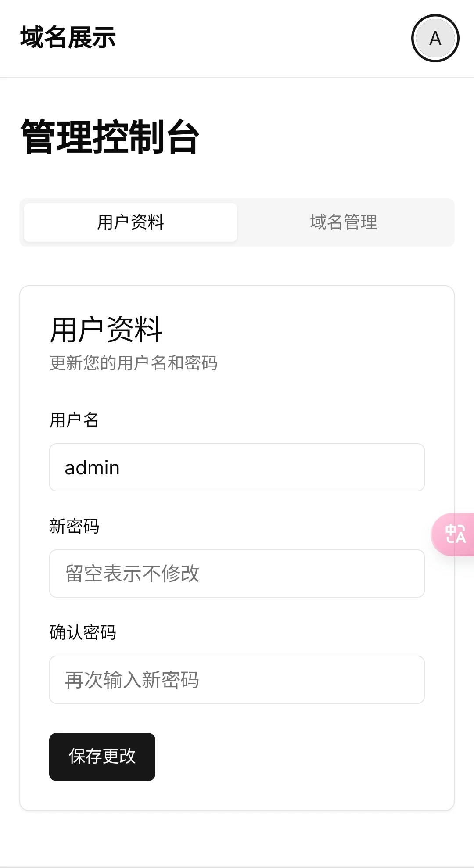The height and width of the screenshot is (868, 474).
Task: Click the 再次输入新密码 placeholder text
Action: point(132,680)
